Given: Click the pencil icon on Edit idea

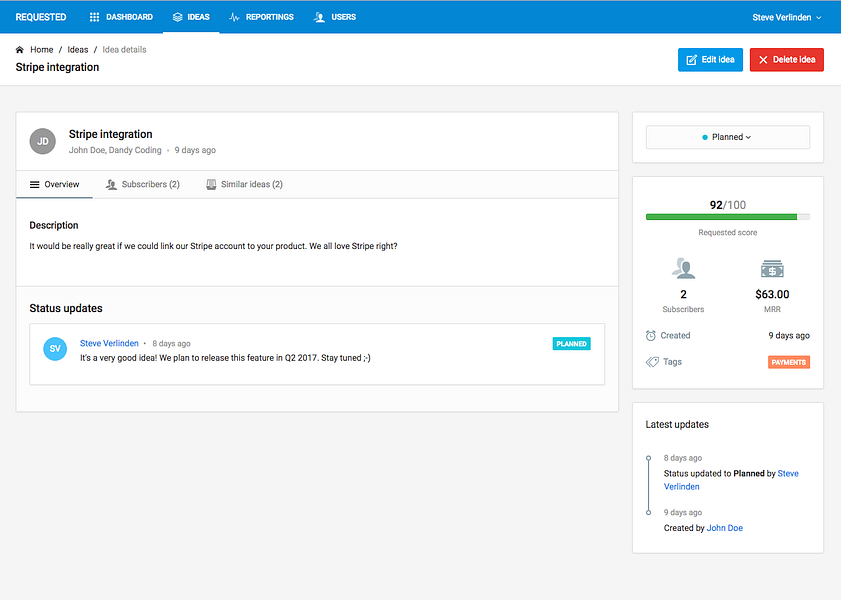Looking at the screenshot, I should [692, 60].
